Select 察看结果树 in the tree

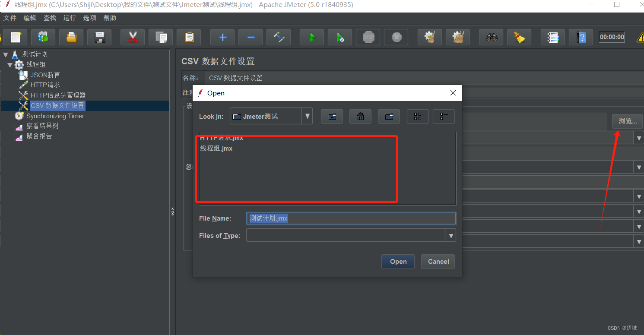(x=42, y=126)
